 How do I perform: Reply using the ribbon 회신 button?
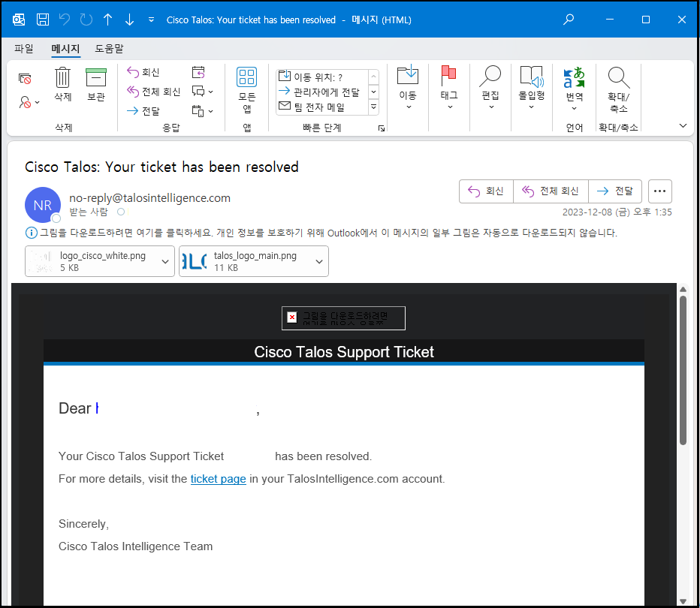click(x=143, y=72)
